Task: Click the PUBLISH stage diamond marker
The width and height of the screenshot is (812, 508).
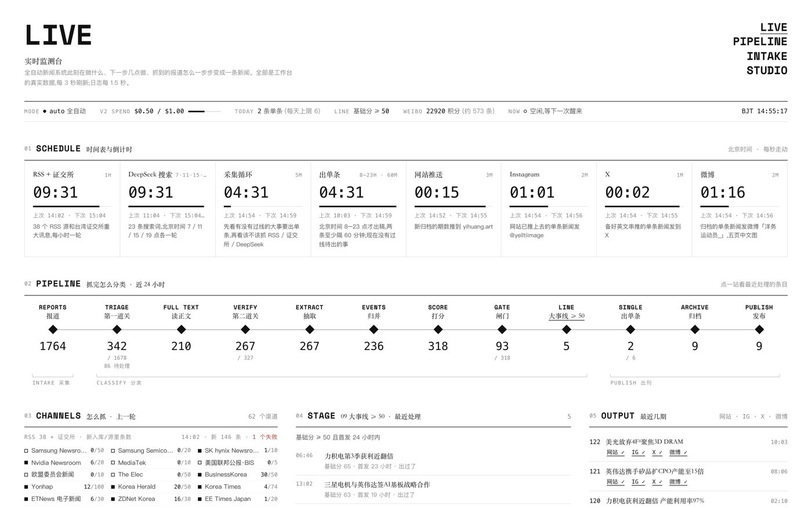Action: [759, 330]
